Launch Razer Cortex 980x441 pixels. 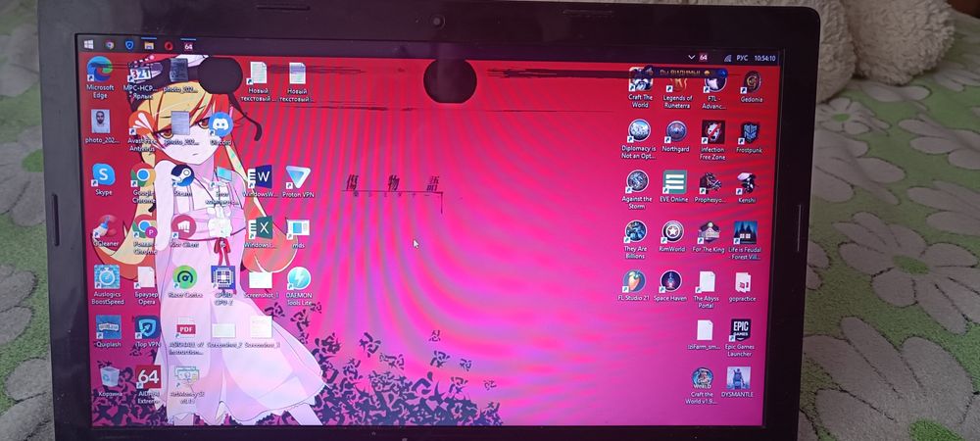(x=184, y=281)
